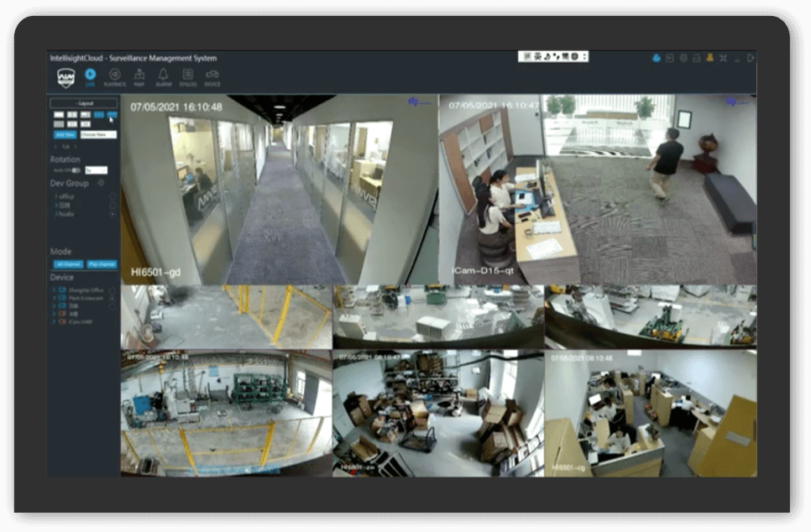The image size is (811, 532).
Task: Click the Add View button
Action: pos(65,134)
